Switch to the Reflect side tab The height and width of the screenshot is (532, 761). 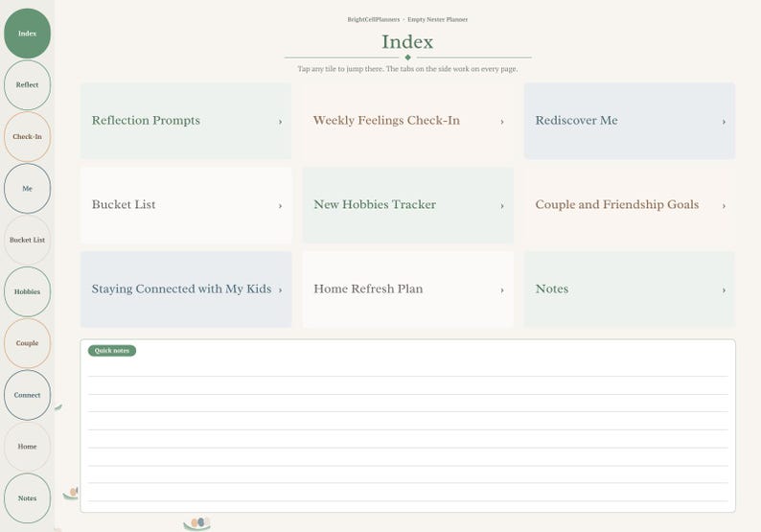(x=27, y=85)
